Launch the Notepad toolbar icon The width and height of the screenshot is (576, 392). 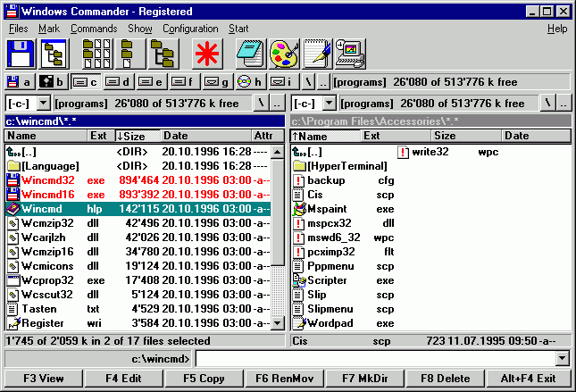point(251,54)
